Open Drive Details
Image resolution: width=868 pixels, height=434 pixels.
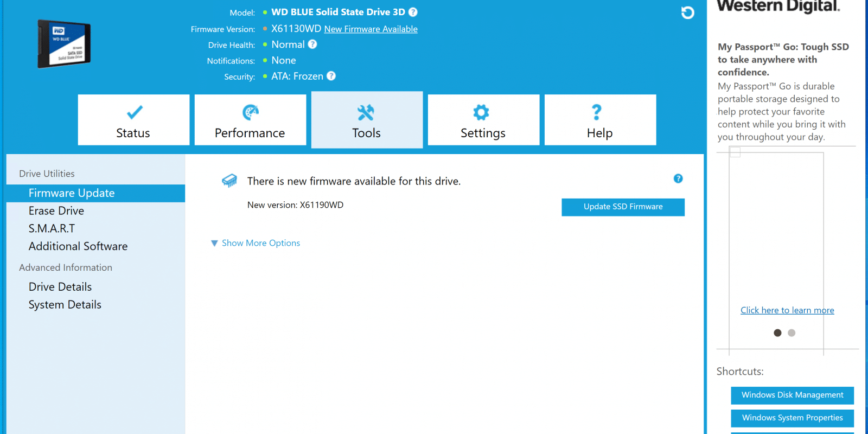(60, 286)
